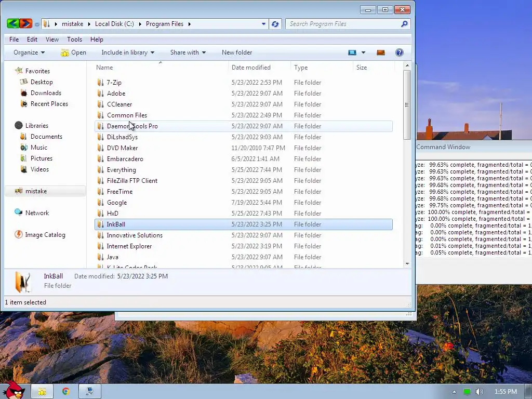Click the mistake breadcrumb in address bar
The image size is (532, 399).
[72, 24]
